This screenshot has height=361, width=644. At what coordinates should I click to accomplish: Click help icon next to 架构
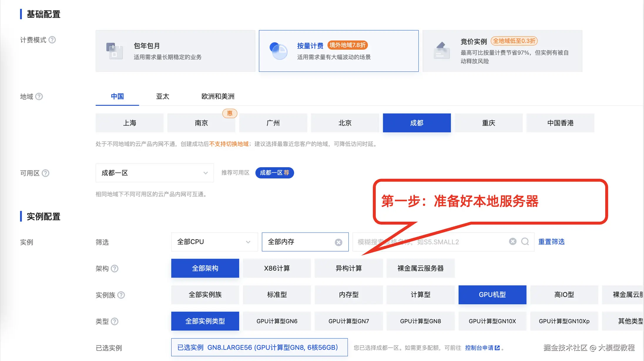[115, 268]
